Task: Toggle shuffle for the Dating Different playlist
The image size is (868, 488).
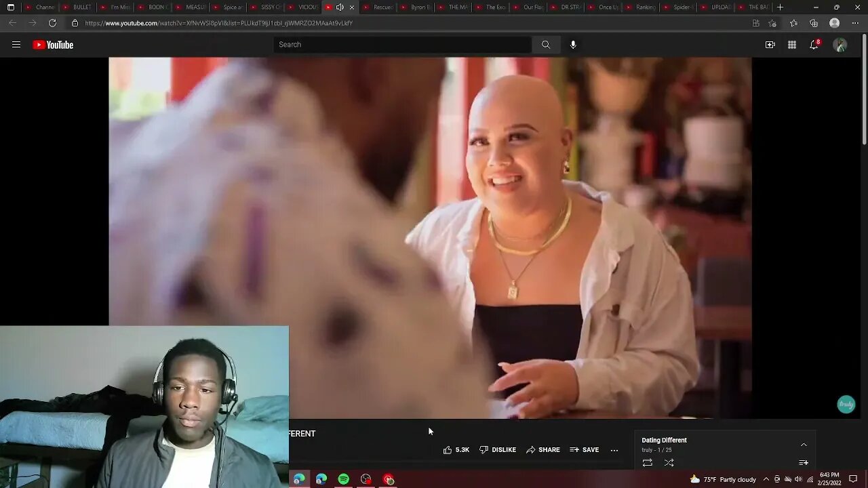Action: point(669,463)
